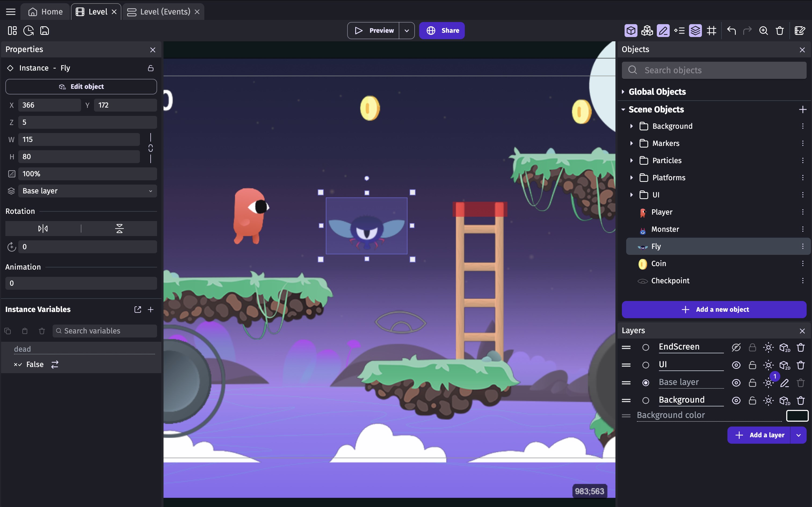Open the Preview dropdown arrow

tap(407, 31)
